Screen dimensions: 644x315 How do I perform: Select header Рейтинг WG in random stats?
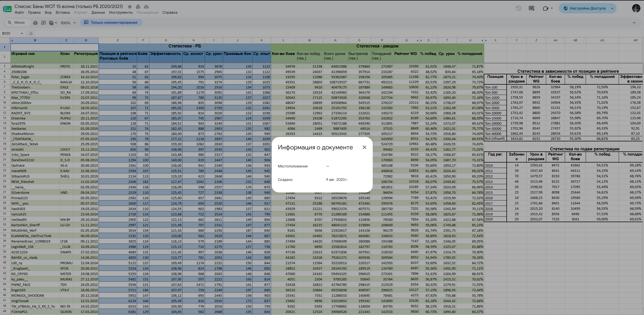(x=406, y=56)
